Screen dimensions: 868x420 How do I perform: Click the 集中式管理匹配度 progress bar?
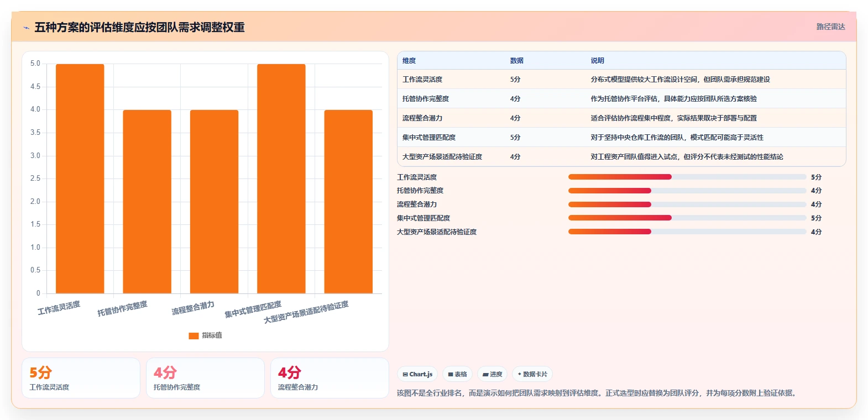[x=687, y=218]
